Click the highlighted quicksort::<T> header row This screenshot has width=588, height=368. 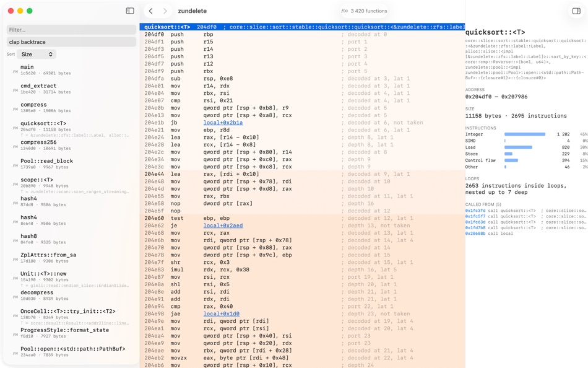pos(302,27)
